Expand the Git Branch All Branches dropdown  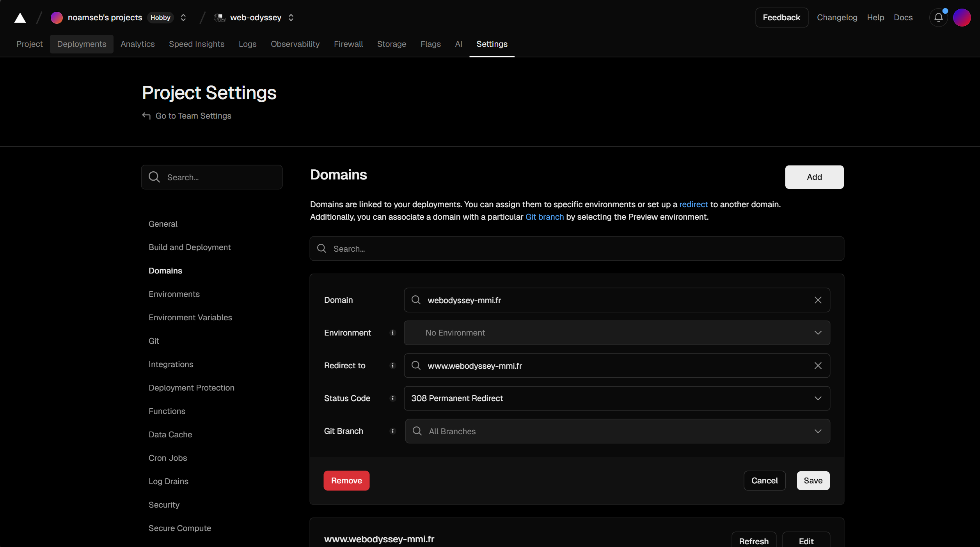click(617, 431)
